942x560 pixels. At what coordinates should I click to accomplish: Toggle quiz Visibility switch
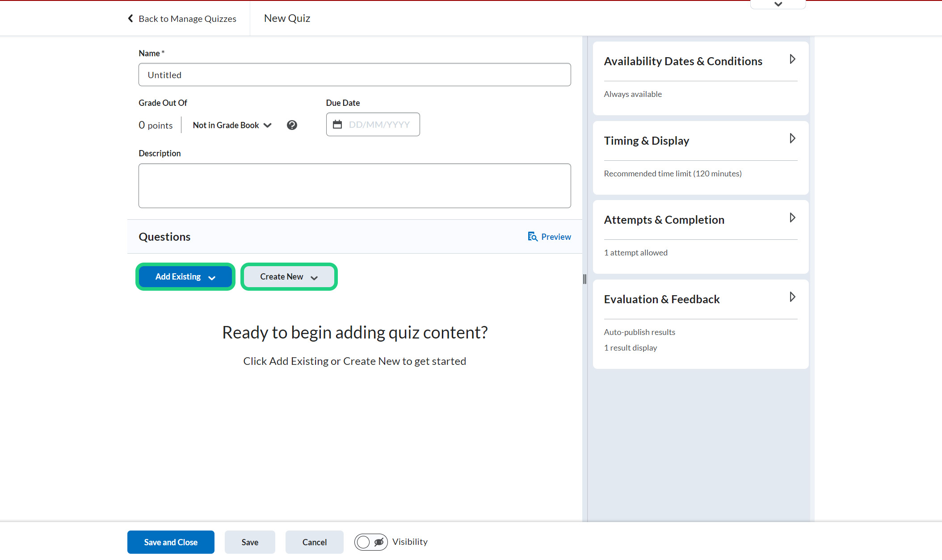pyautogui.click(x=370, y=542)
